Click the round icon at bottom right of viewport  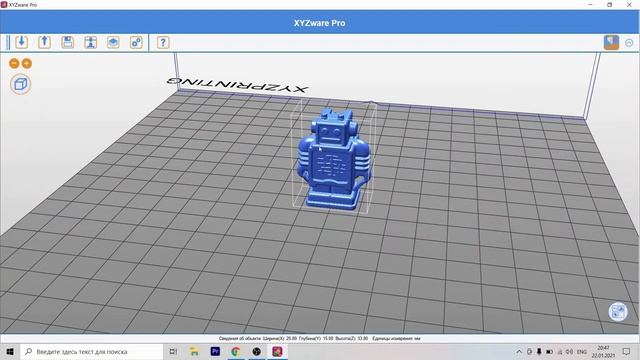[x=618, y=312]
